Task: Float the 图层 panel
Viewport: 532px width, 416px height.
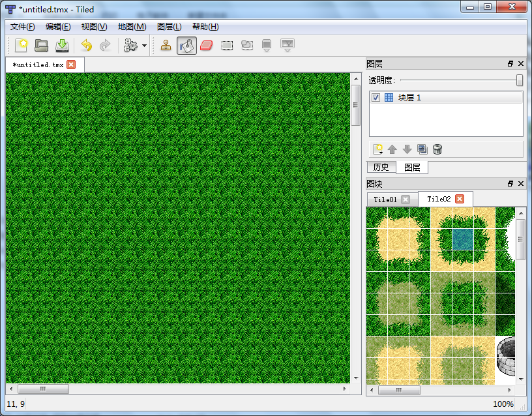Action: pyautogui.click(x=510, y=63)
